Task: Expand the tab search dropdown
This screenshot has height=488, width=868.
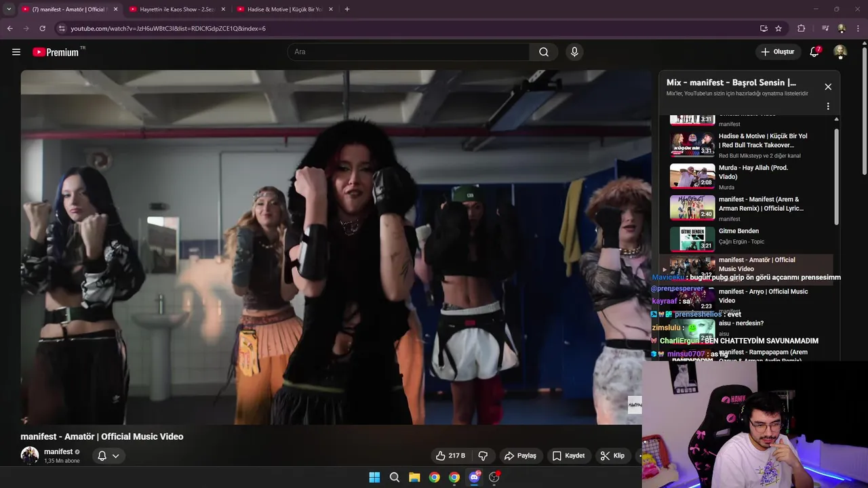Action: [x=9, y=9]
